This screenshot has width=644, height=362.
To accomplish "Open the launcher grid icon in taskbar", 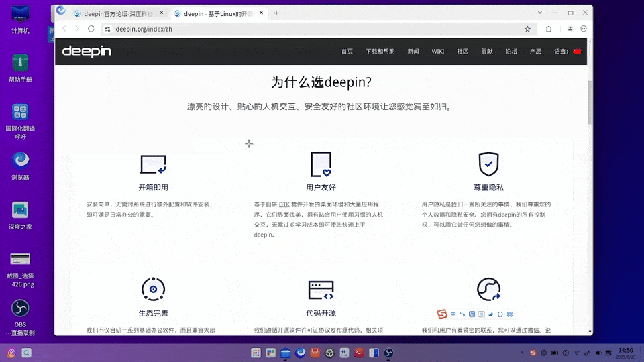I will (256, 353).
